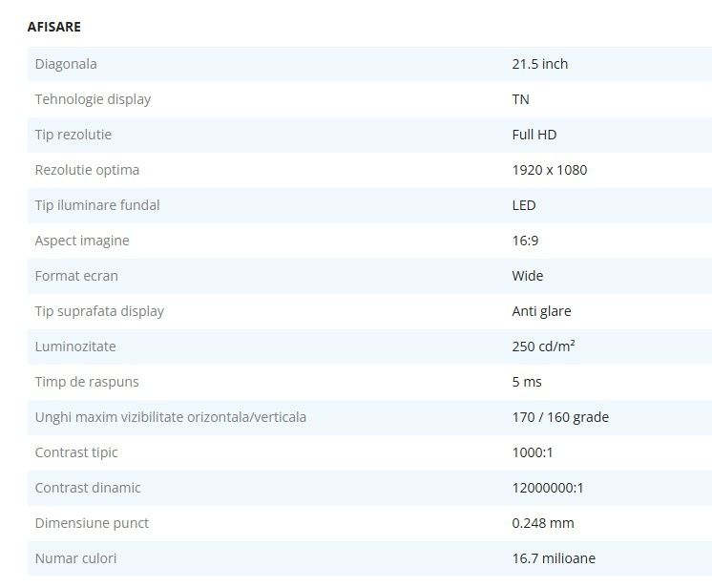Viewport: 712px width, 588px height.
Task: Select the Anti glare value
Action: 541,311
